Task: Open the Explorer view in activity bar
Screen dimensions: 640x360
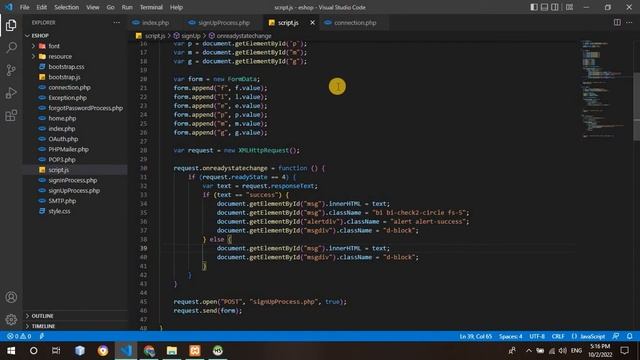Action: tap(11, 25)
